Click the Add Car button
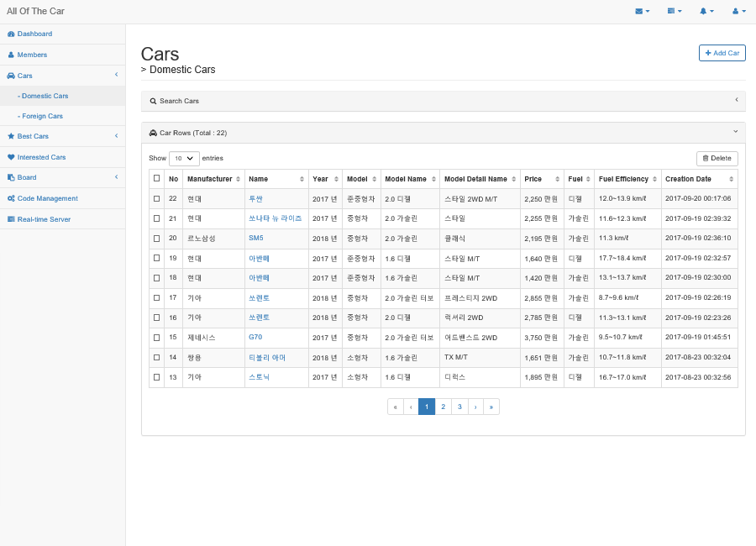This screenshot has width=756, height=546. pyautogui.click(x=722, y=53)
